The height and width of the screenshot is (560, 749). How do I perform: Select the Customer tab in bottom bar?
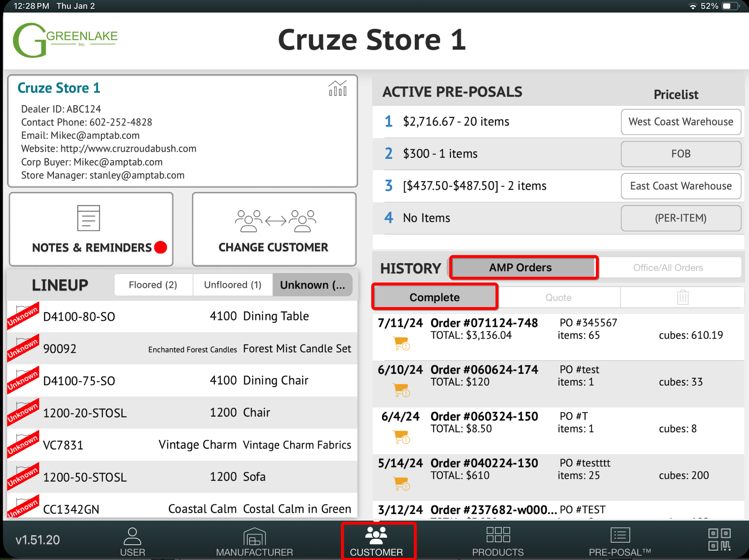376,541
